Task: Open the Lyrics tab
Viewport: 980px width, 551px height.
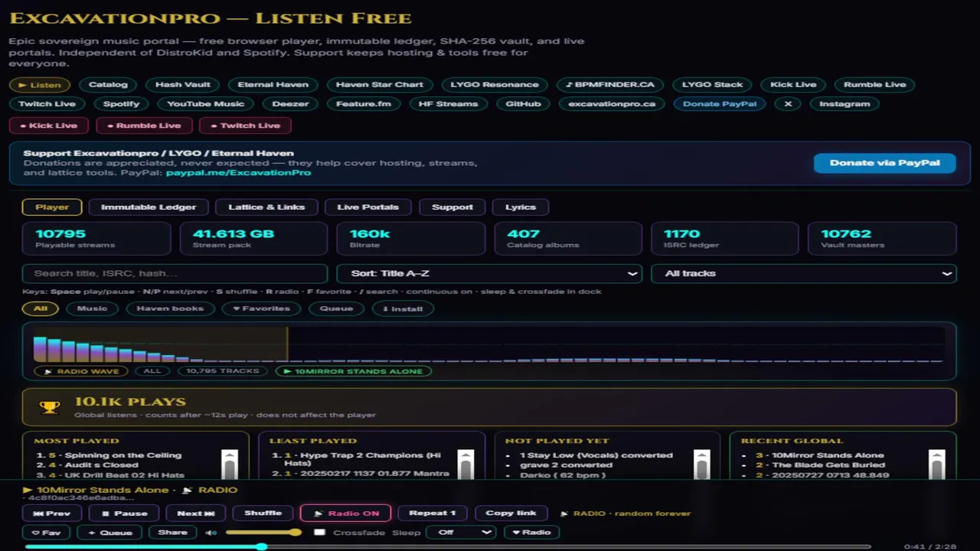Action: pyautogui.click(x=521, y=207)
